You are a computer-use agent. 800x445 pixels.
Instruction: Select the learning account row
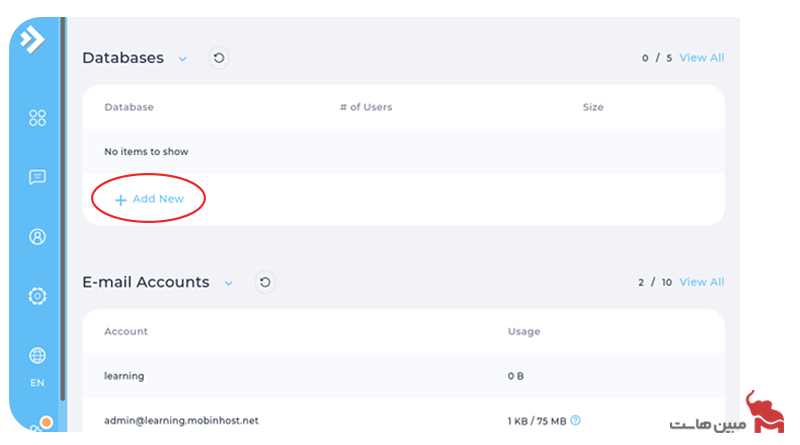point(124,376)
